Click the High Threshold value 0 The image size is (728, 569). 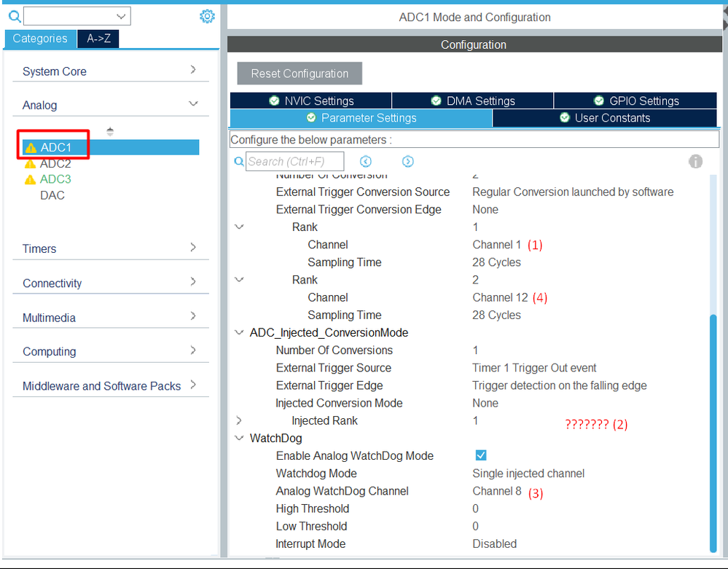pos(475,509)
